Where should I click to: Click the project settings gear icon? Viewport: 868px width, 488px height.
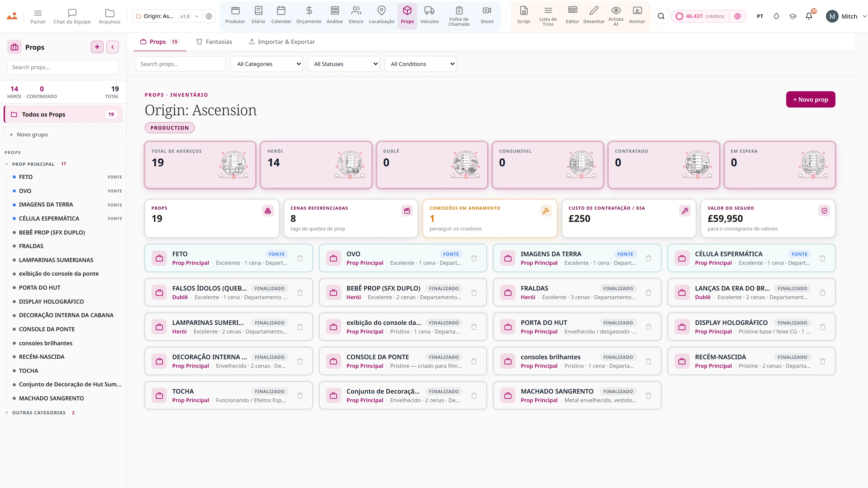(209, 16)
